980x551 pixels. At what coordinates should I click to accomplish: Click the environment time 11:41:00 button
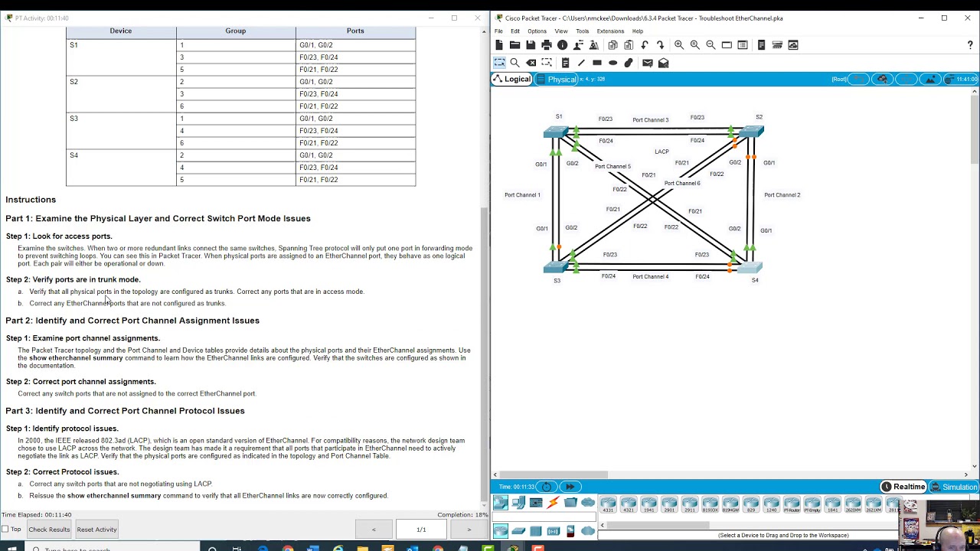(x=962, y=79)
